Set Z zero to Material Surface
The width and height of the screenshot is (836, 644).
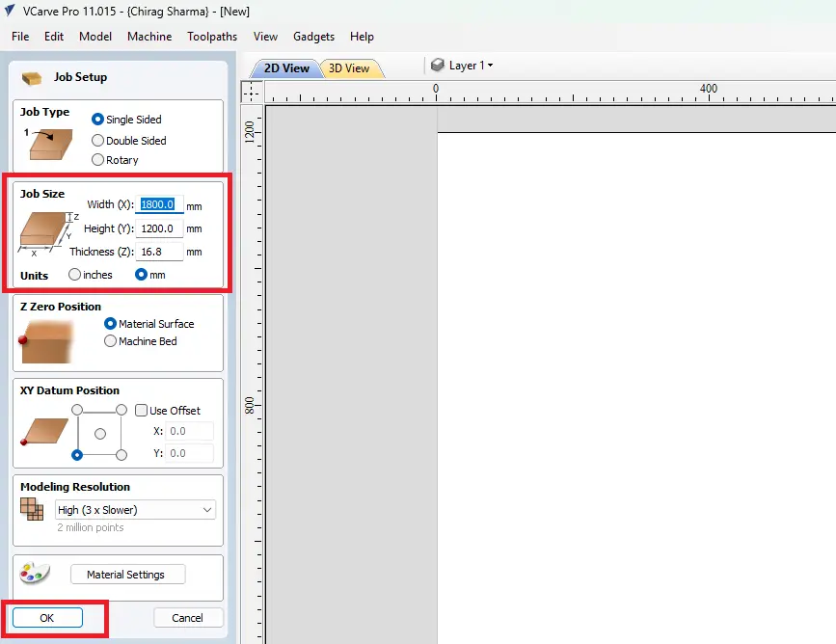click(x=110, y=324)
